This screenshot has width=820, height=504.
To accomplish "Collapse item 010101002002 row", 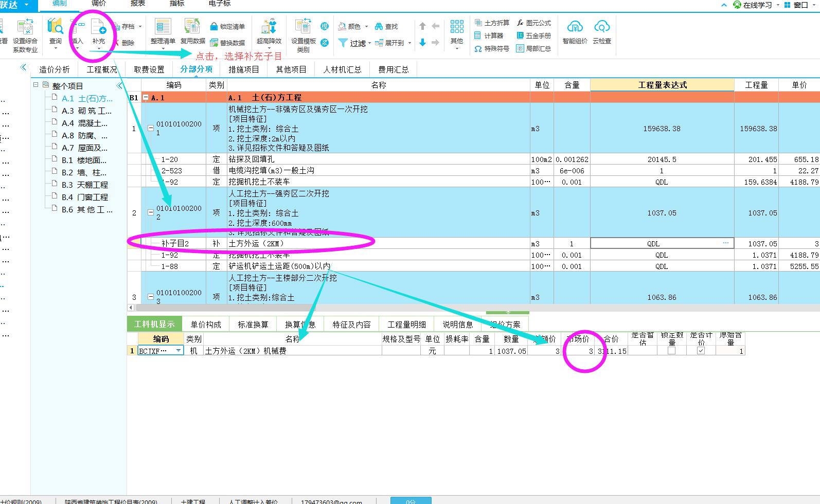I will coord(151,212).
